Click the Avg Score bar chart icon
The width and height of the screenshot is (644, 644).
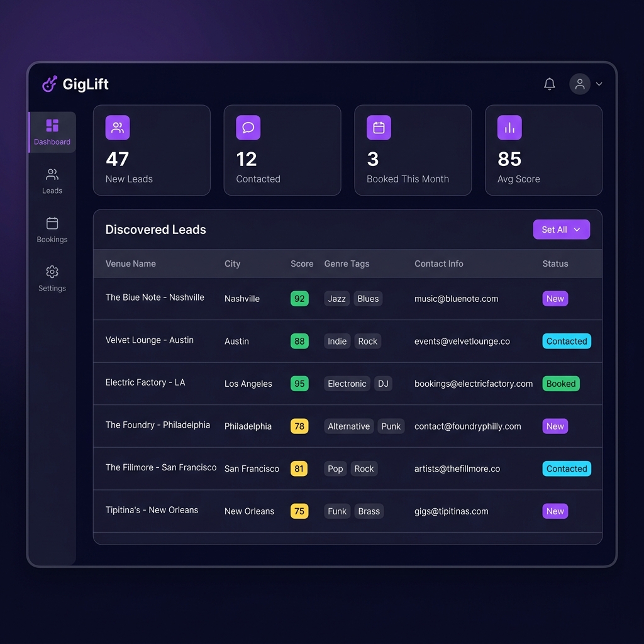click(x=509, y=127)
